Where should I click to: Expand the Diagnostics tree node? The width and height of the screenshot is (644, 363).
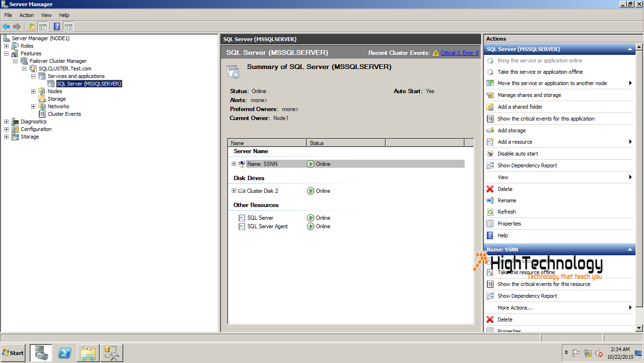coord(6,121)
